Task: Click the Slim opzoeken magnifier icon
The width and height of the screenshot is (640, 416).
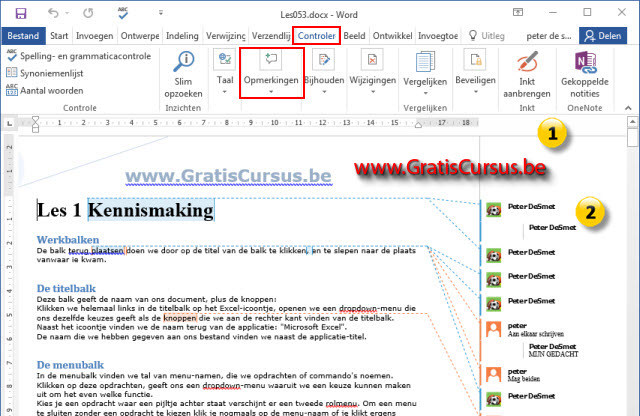Action: [x=184, y=61]
